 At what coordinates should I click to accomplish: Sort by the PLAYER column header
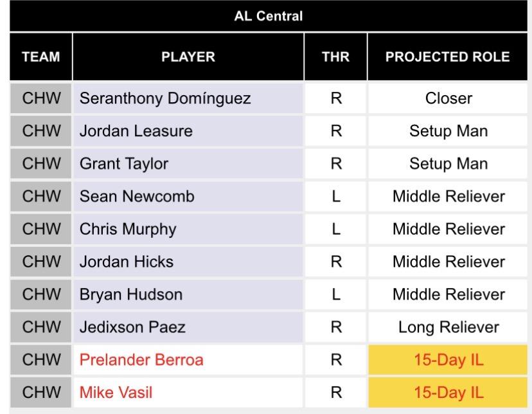pos(188,57)
